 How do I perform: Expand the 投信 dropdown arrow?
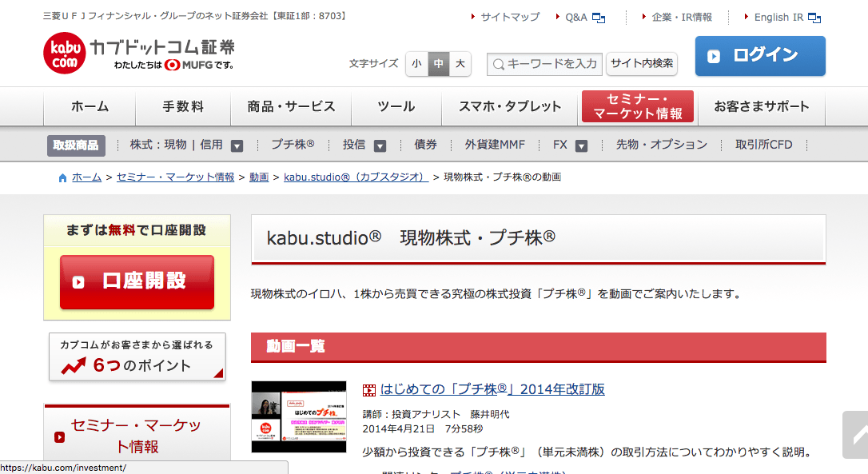pyautogui.click(x=380, y=145)
